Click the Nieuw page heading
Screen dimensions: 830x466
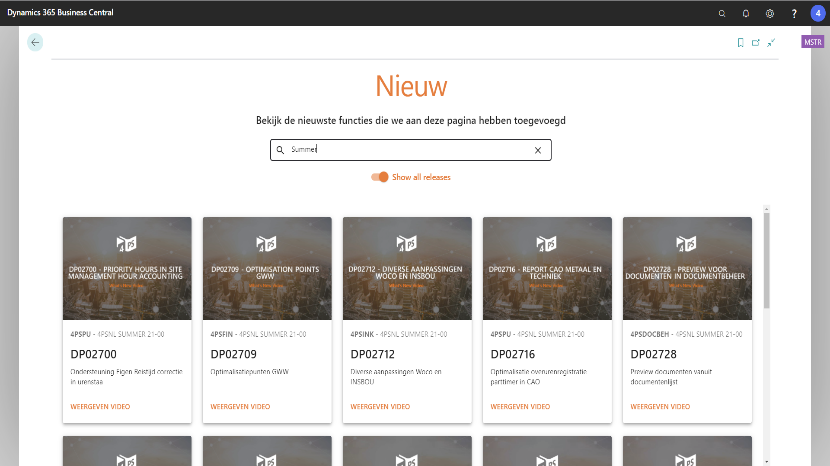coord(411,86)
